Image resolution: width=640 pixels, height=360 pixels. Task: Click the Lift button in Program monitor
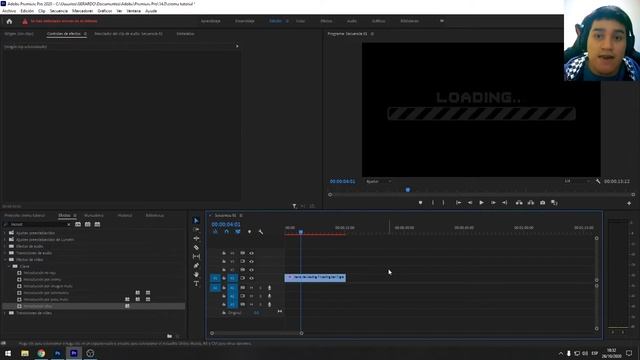(519, 202)
